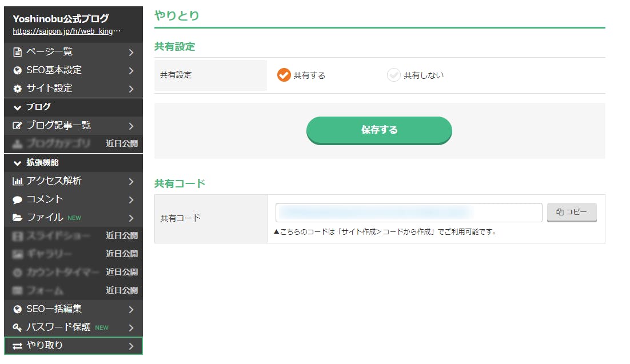Click the コメント speech bubble icon
630x364 pixels.
pos(17,199)
